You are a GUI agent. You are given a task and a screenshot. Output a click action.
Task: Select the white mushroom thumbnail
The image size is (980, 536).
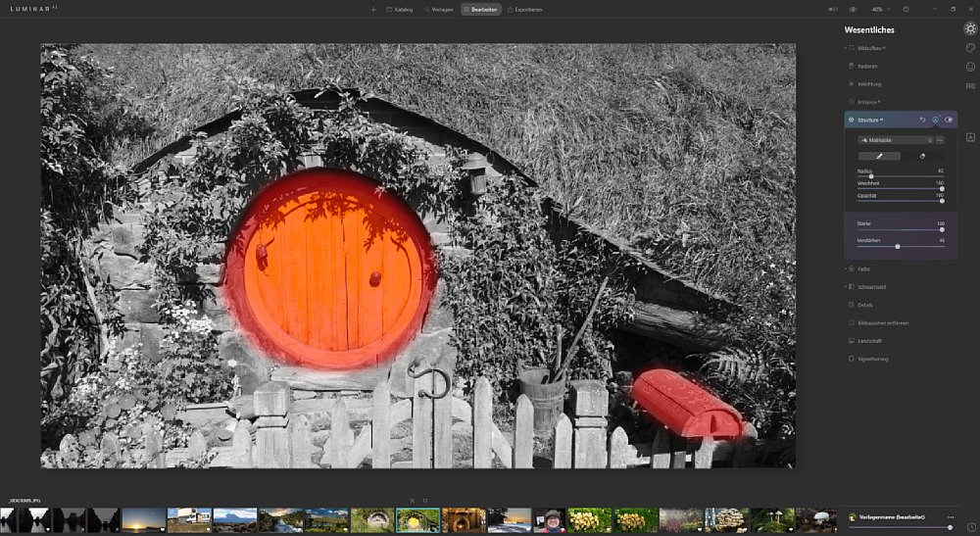pyautogui.click(x=816, y=519)
